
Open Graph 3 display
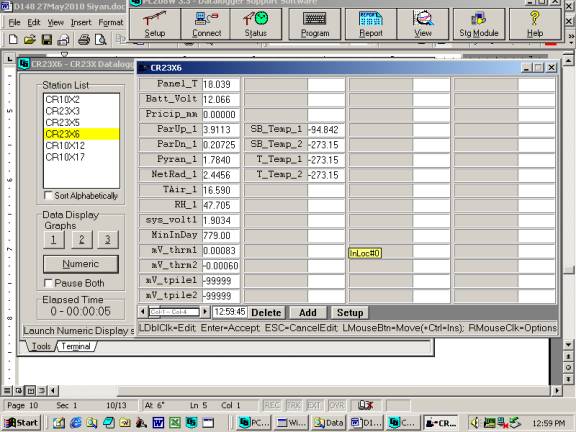[x=108, y=240]
